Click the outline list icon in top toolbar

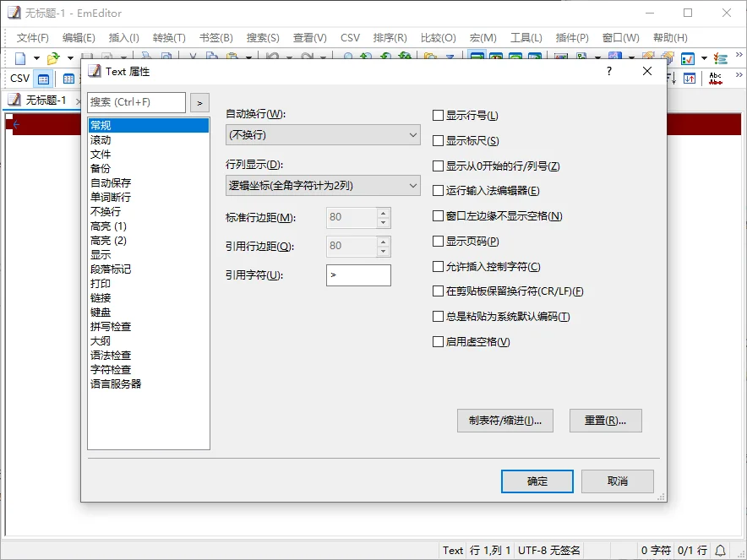pos(721,58)
